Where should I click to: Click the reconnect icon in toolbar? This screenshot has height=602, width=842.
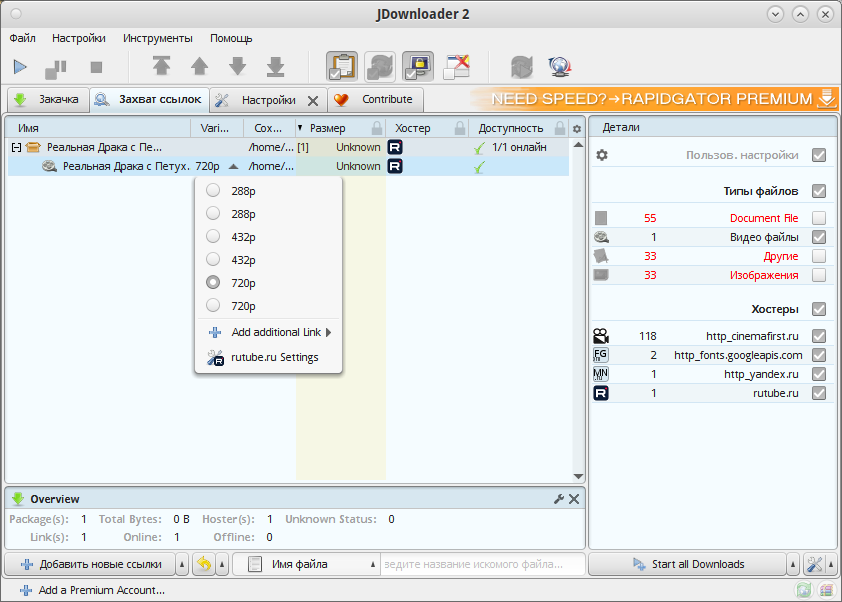[x=521, y=67]
